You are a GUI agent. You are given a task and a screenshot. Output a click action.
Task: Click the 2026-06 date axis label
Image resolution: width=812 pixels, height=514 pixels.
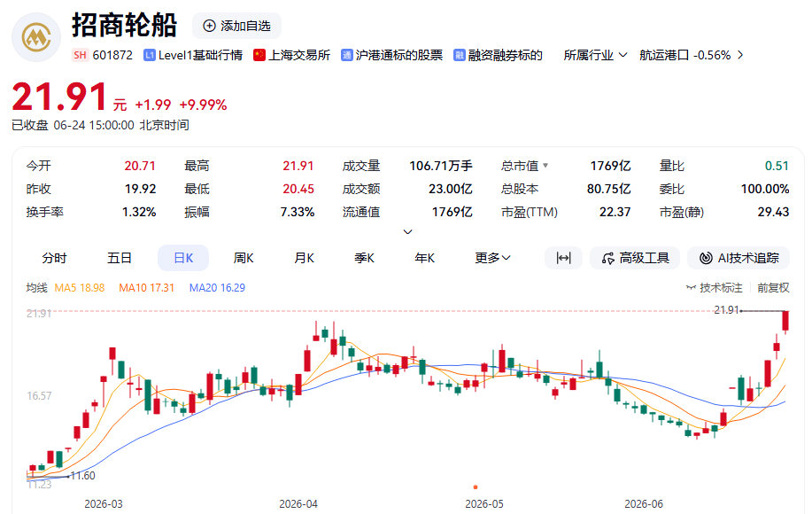coord(644,504)
